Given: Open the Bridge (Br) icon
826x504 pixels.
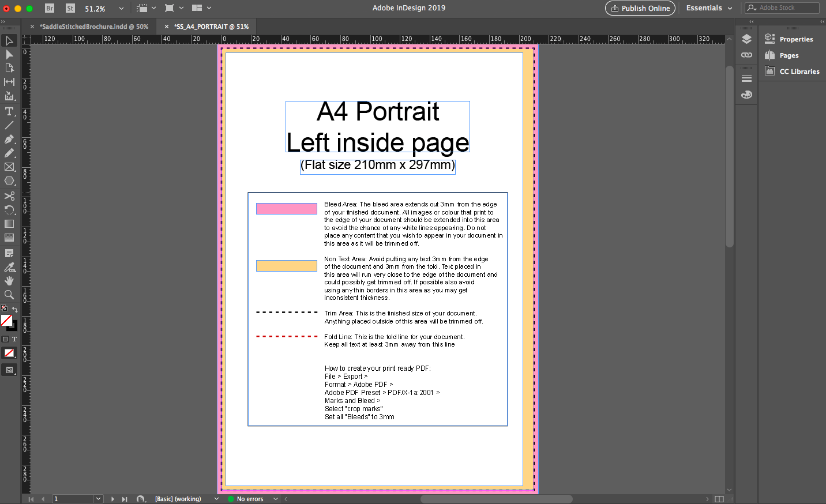Looking at the screenshot, I should (x=50, y=8).
